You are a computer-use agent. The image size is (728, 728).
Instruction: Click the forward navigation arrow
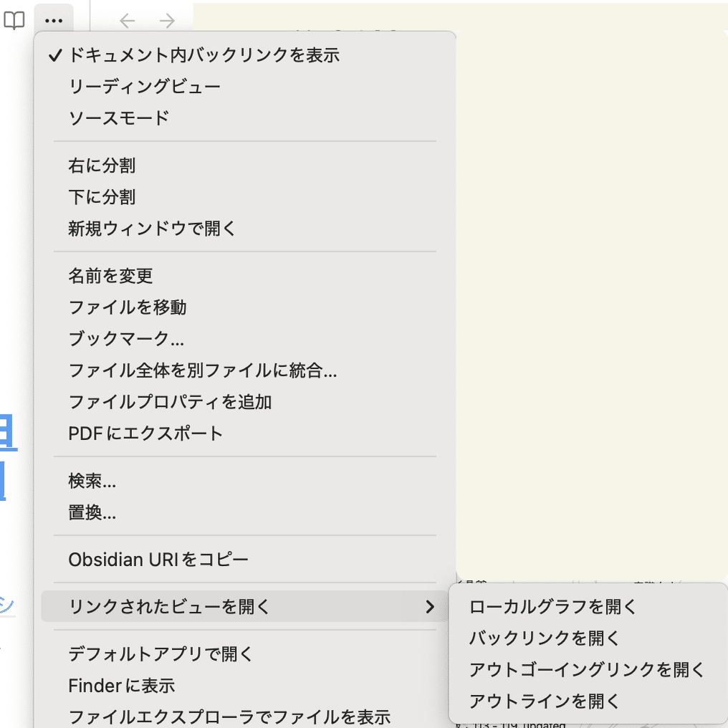coord(167,21)
